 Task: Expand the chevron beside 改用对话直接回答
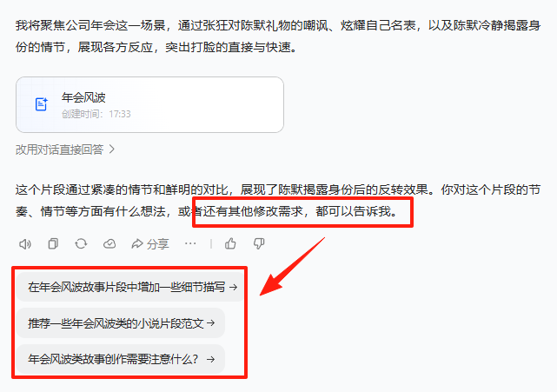point(111,149)
